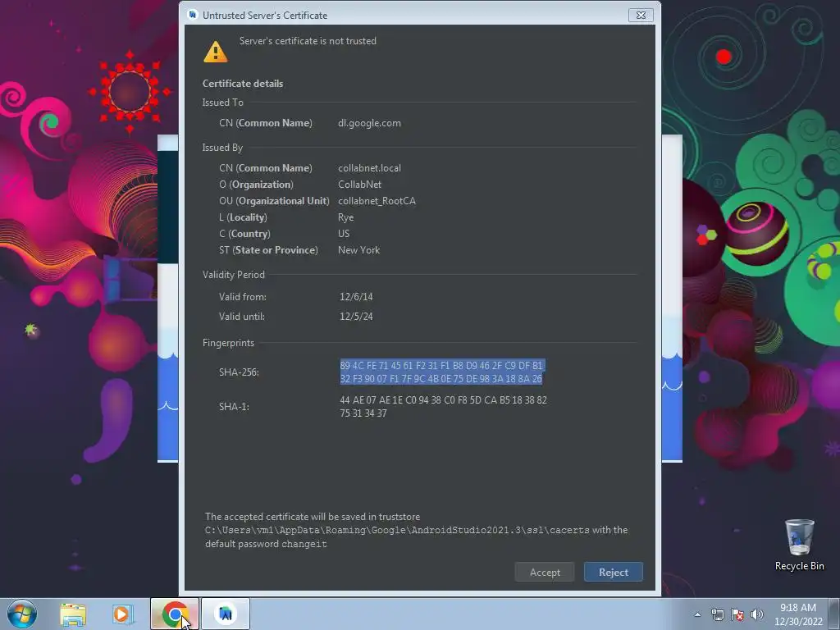Close the Untrusted Server's Certificate dialog
Screen dimensions: 840x630
tap(641, 15)
